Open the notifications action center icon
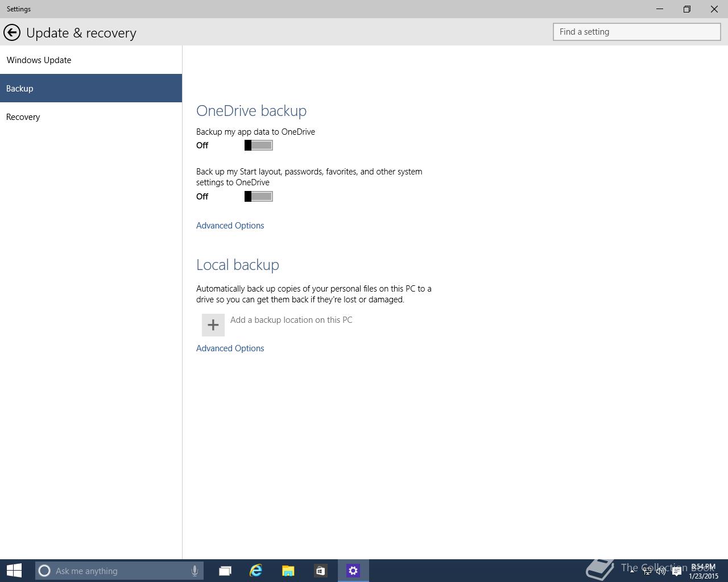 (x=676, y=571)
